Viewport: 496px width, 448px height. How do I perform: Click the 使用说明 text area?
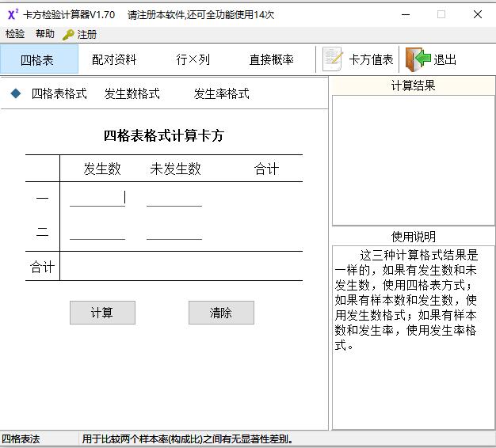tap(413, 337)
